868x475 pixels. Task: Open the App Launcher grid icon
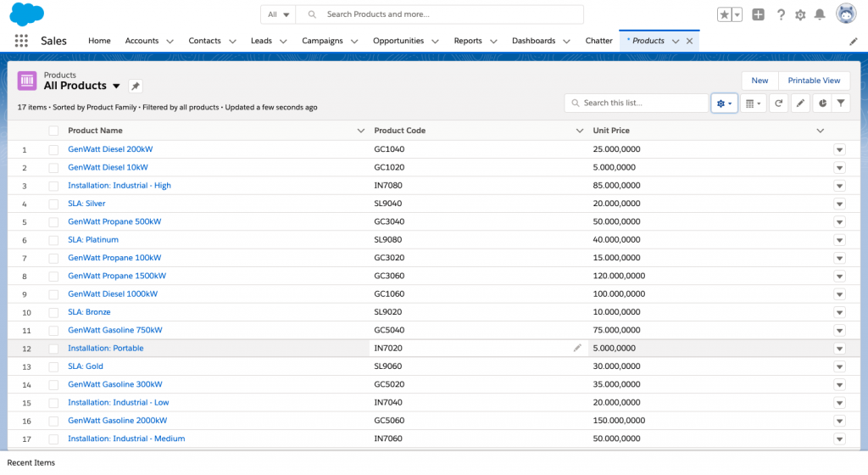tap(21, 41)
